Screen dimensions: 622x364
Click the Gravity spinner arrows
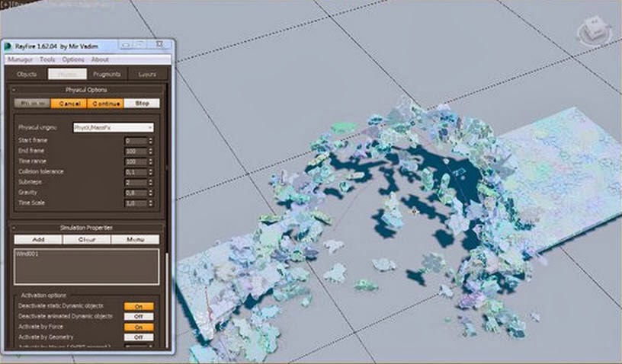(x=150, y=193)
